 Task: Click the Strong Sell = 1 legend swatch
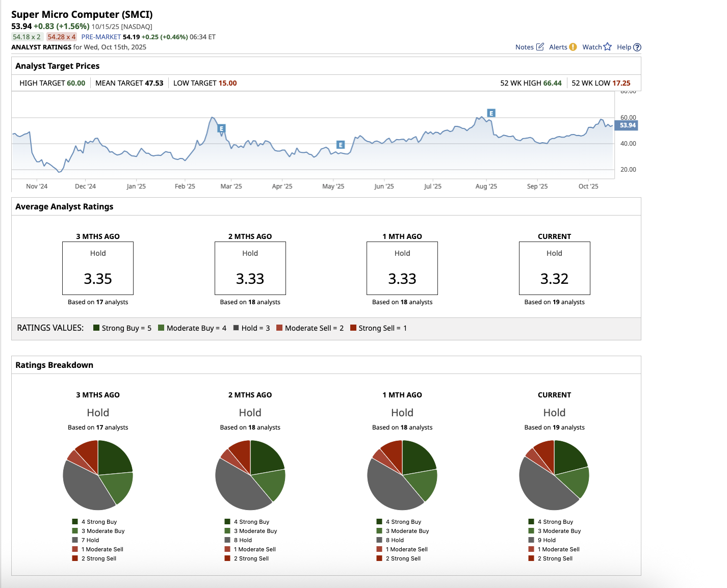click(353, 328)
